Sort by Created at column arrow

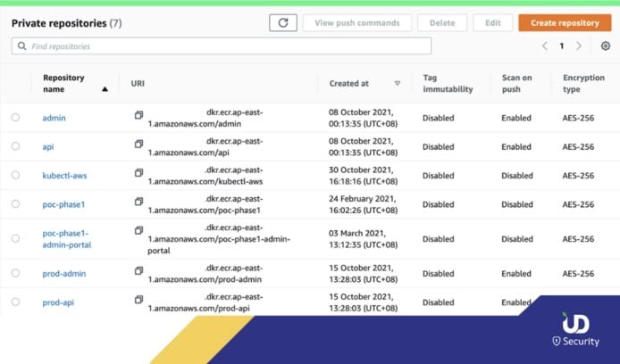tap(398, 83)
